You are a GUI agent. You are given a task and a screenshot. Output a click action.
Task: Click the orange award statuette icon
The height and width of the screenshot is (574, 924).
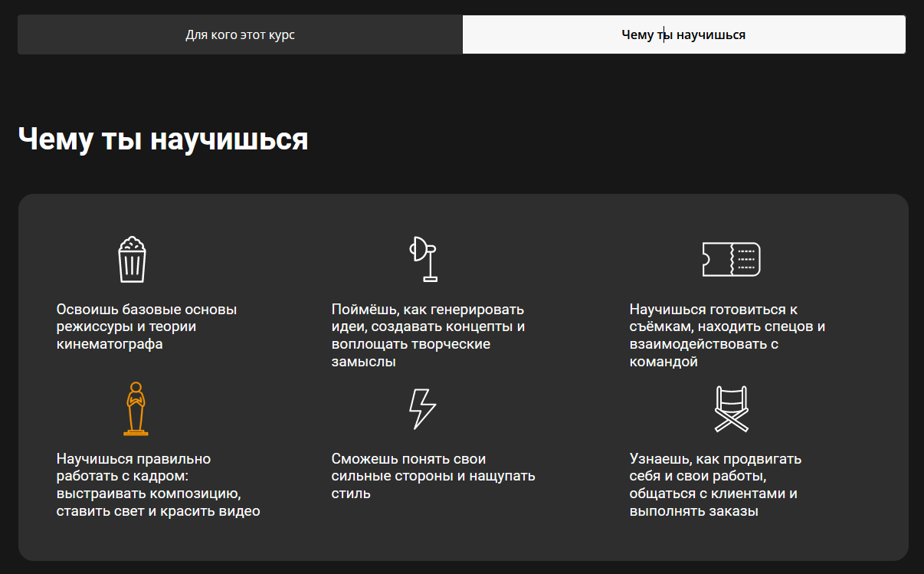136,408
